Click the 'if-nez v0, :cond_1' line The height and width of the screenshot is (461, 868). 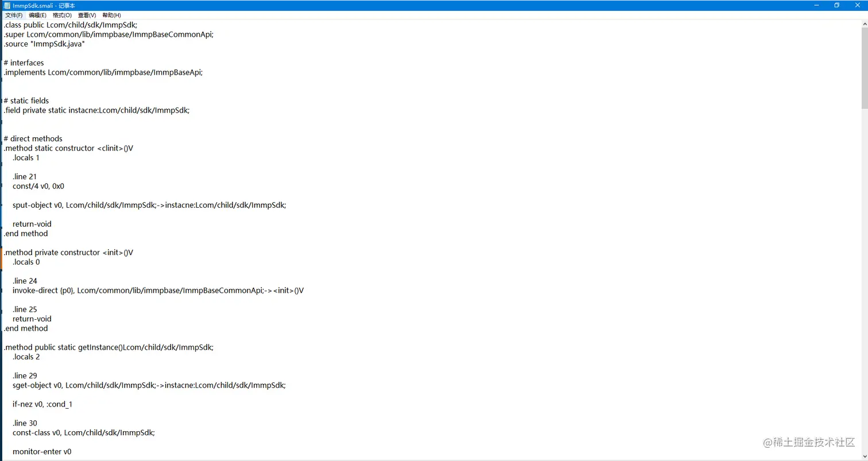click(42, 404)
